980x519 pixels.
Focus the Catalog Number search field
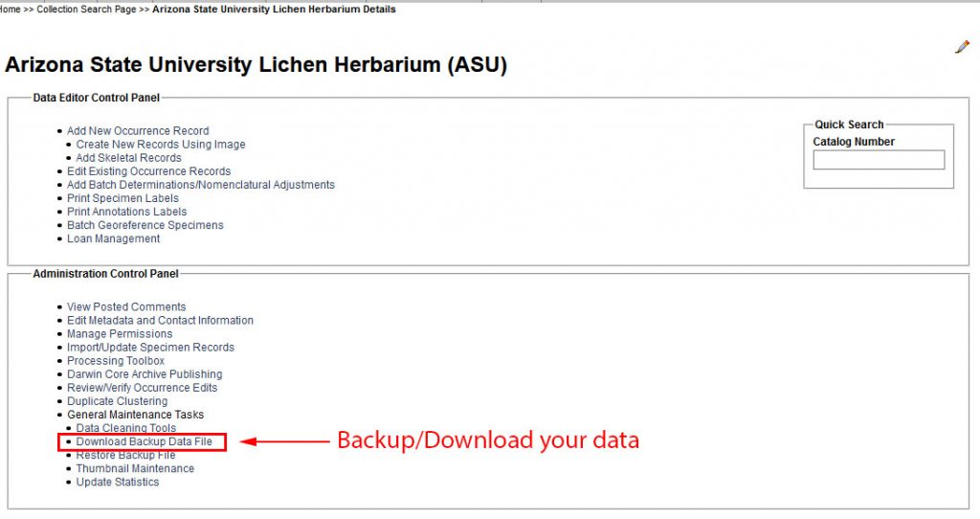click(879, 160)
